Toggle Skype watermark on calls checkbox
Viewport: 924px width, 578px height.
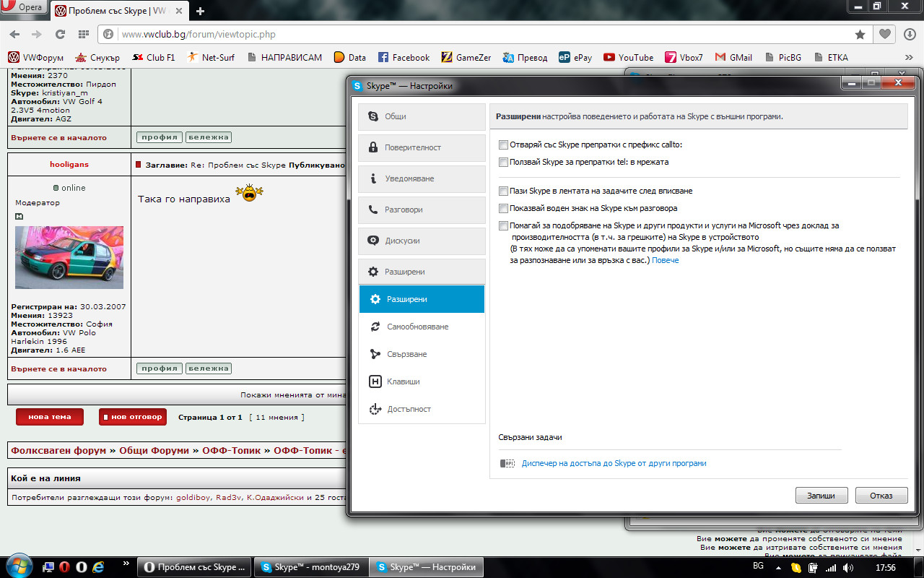(x=503, y=208)
